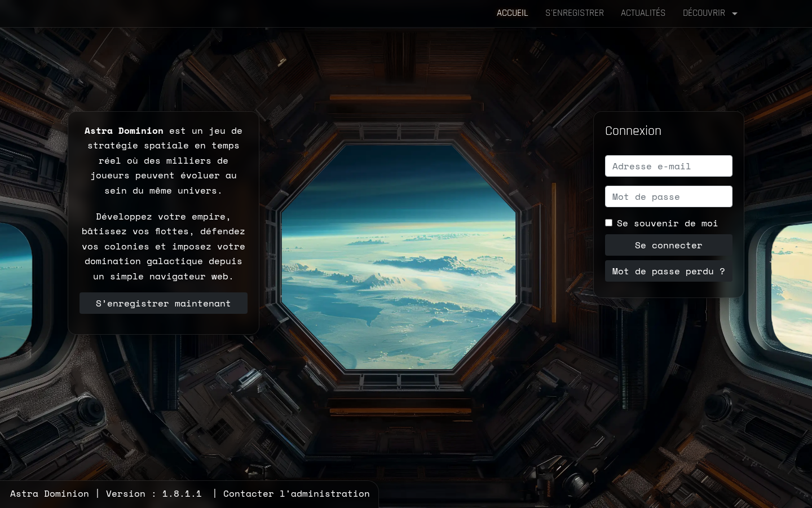Go to the ACCUEIL page

coord(512,13)
